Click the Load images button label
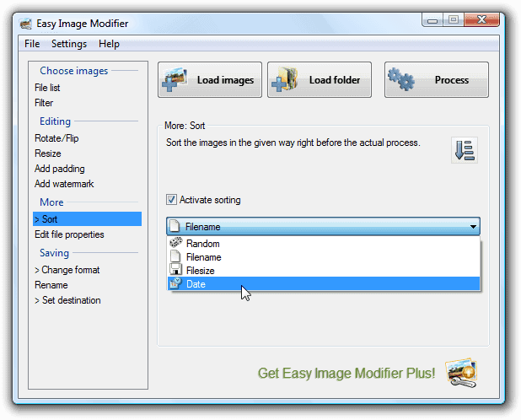The width and height of the screenshot is (521, 420). coord(225,80)
